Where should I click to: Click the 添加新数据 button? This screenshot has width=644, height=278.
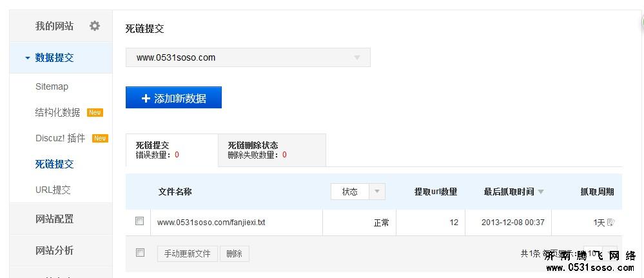pyautogui.click(x=173, y=97)
